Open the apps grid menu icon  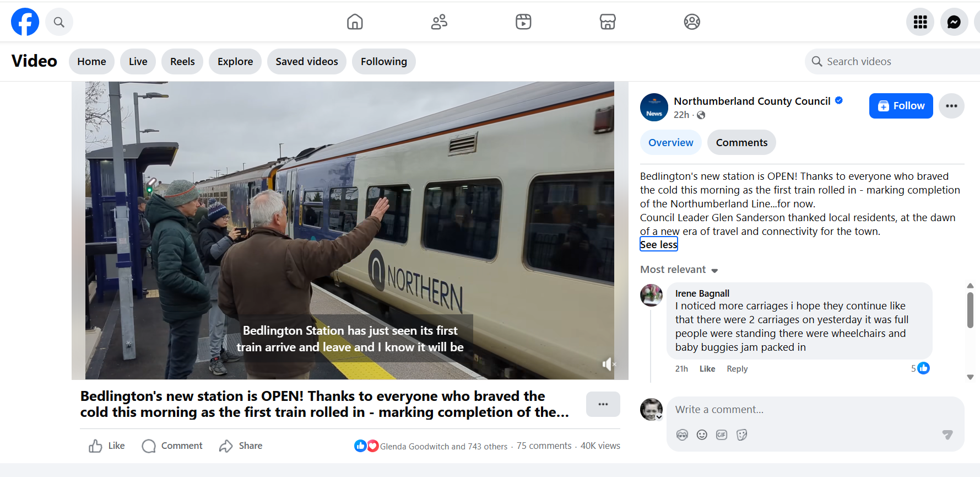pos(920,22)
